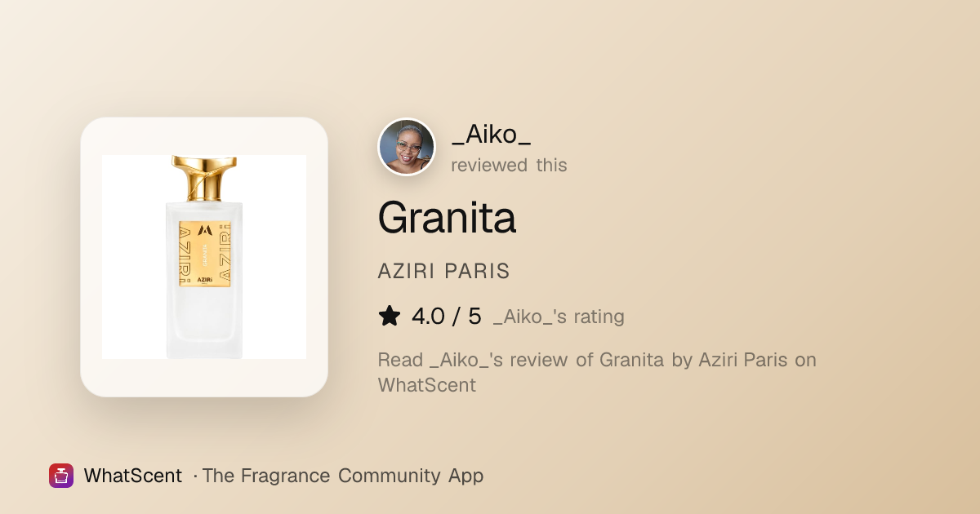Viewport: 980px width, 514px height.
Task: Click the gold label on the Granita bottle
Action: tap(204, 253)
